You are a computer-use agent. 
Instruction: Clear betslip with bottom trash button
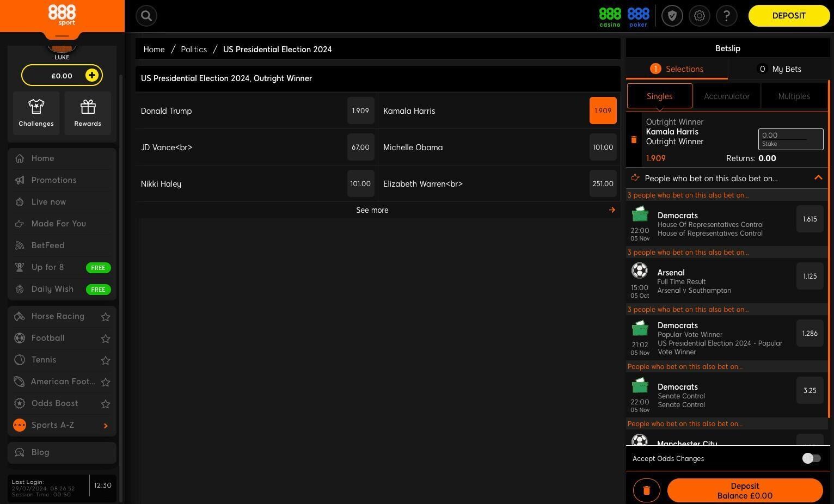647,490
